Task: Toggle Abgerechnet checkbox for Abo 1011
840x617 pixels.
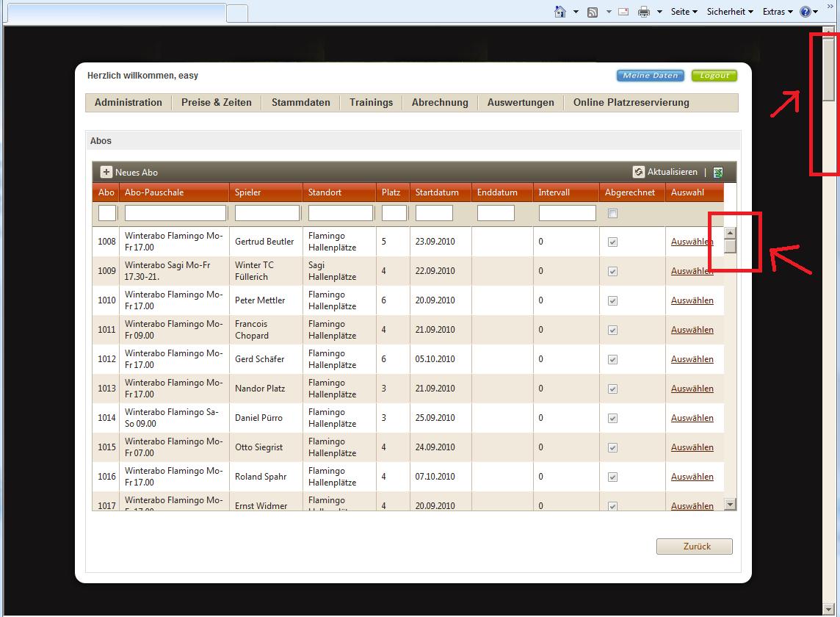Action: pos(612,331)
